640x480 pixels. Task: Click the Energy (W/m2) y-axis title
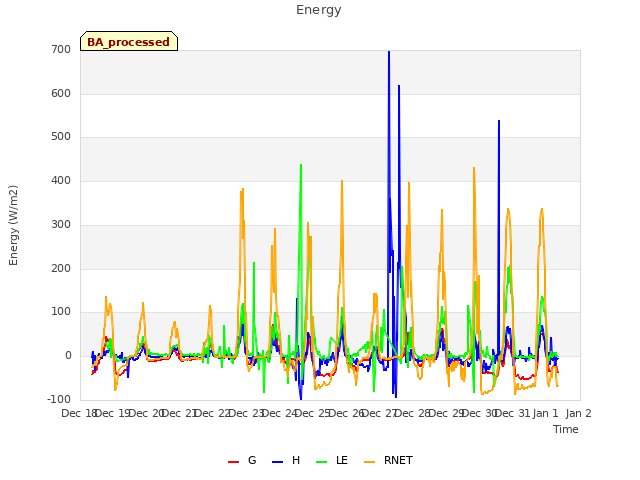tap(13, 225)
